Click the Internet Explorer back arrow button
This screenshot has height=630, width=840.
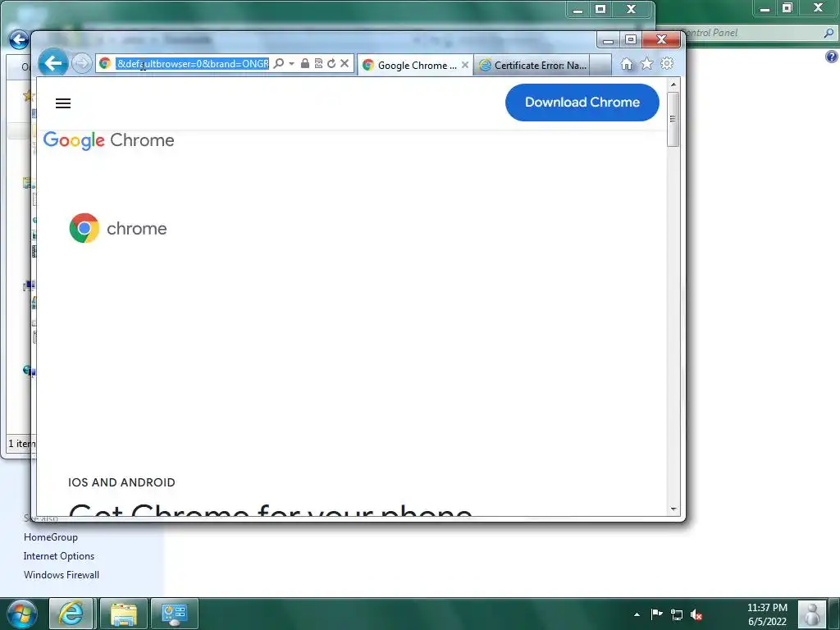pos(53,63)
